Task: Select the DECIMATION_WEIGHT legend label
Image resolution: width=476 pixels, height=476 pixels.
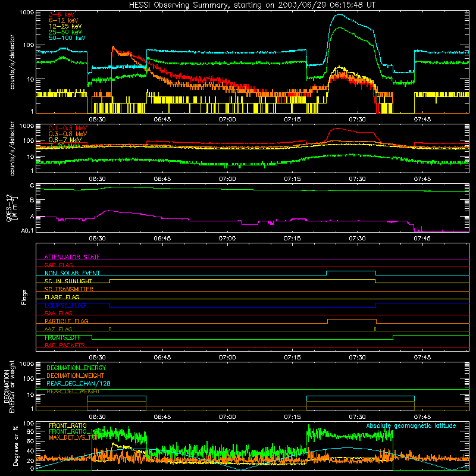Action: pyautogui.click(x=76, y=376)
